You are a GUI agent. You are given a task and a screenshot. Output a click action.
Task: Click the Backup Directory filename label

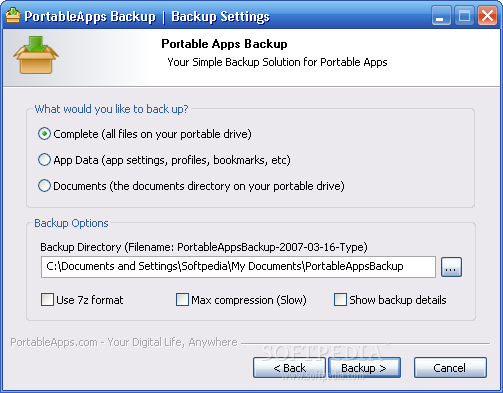204,247
